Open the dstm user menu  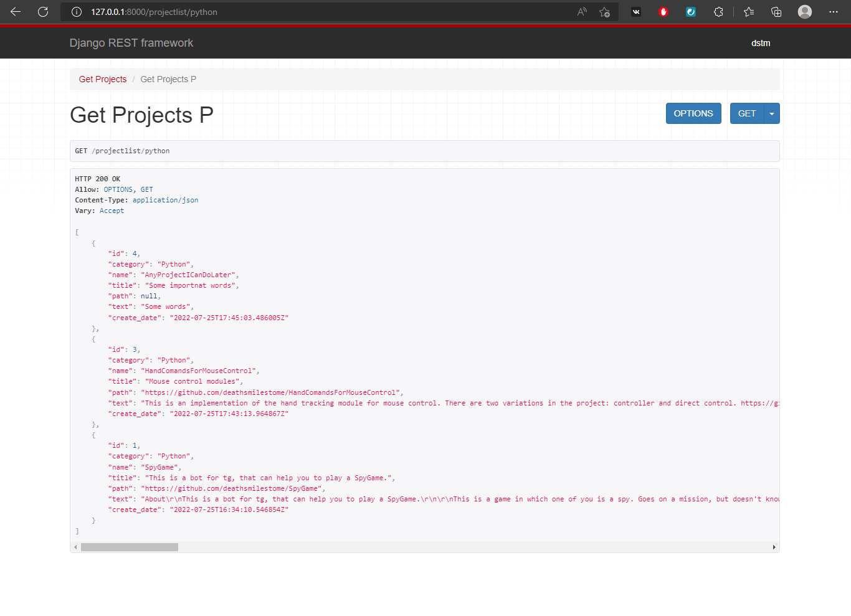coord(761,43)
